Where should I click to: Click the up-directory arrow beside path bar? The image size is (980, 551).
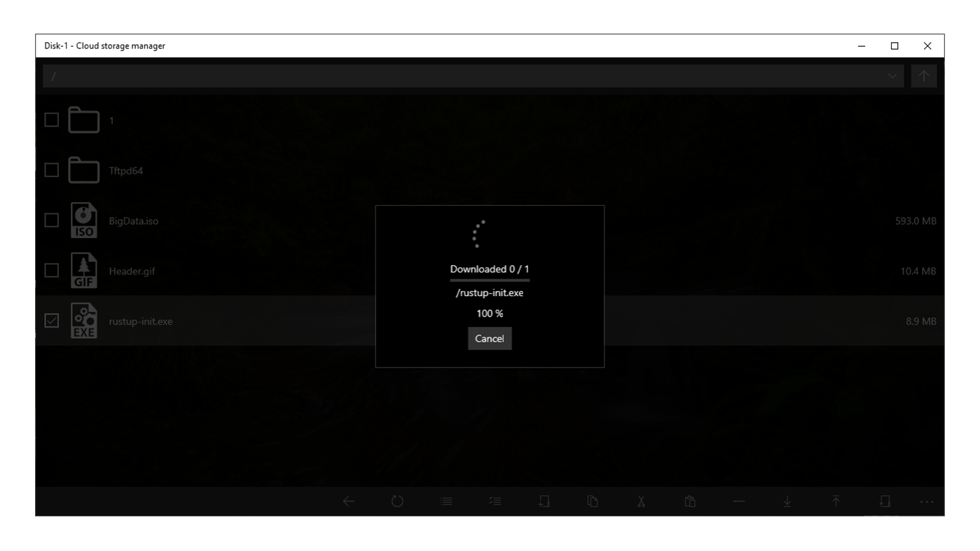coord(924,76)
